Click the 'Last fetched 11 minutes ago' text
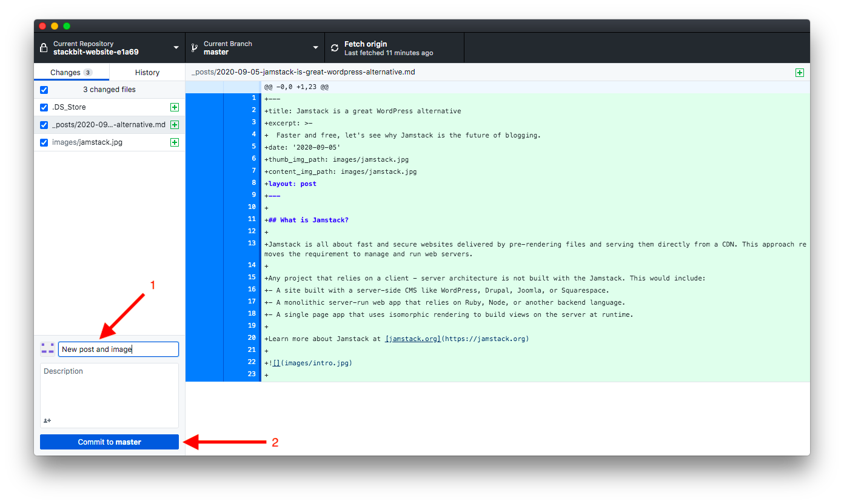The height and width of the screenshot is (504, 844). (389, 53)
